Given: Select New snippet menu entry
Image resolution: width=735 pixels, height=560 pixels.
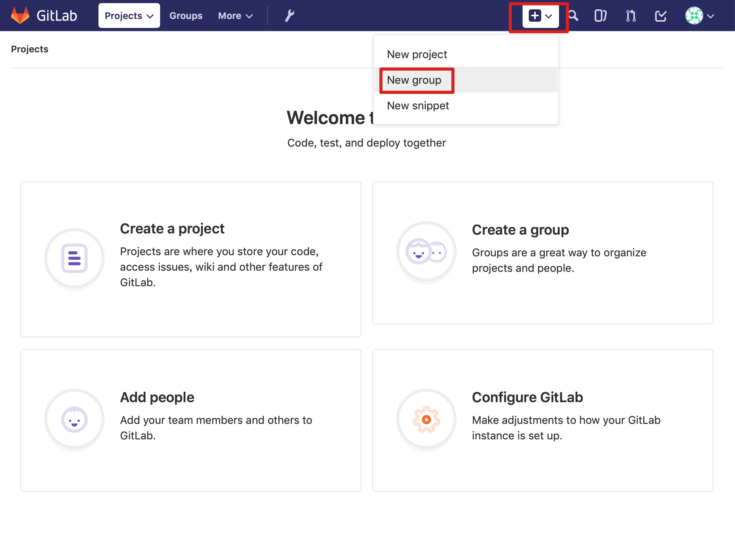Looking at the screenshot, I should tap(466, 105).
